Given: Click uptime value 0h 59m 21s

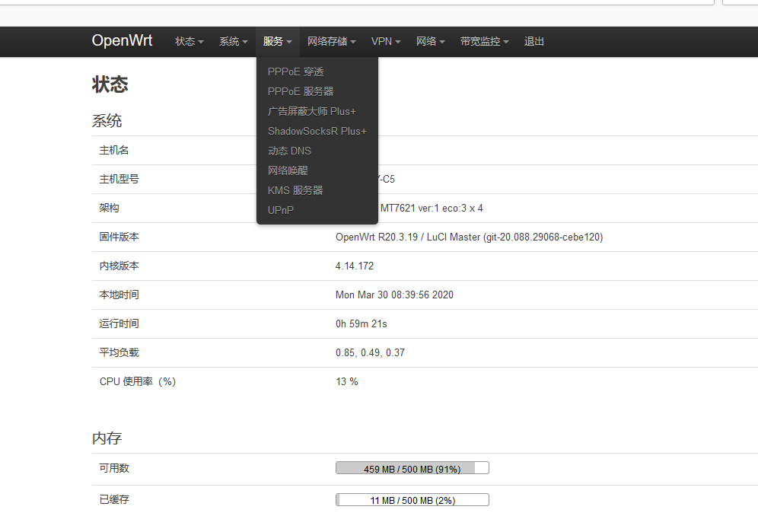Looking at the screenshot, I should point(361,324).
